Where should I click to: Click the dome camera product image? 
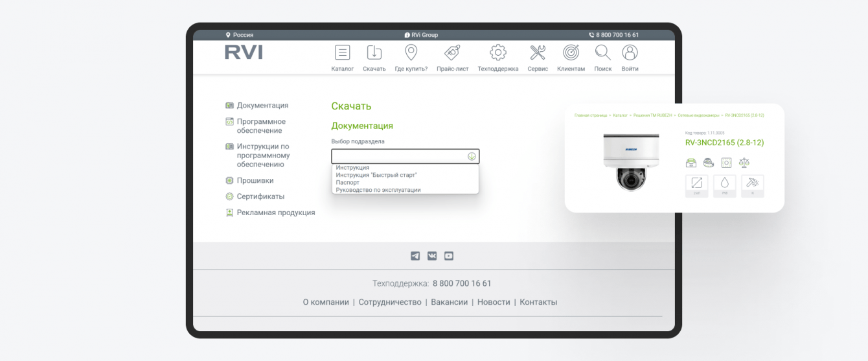point(631,162)
